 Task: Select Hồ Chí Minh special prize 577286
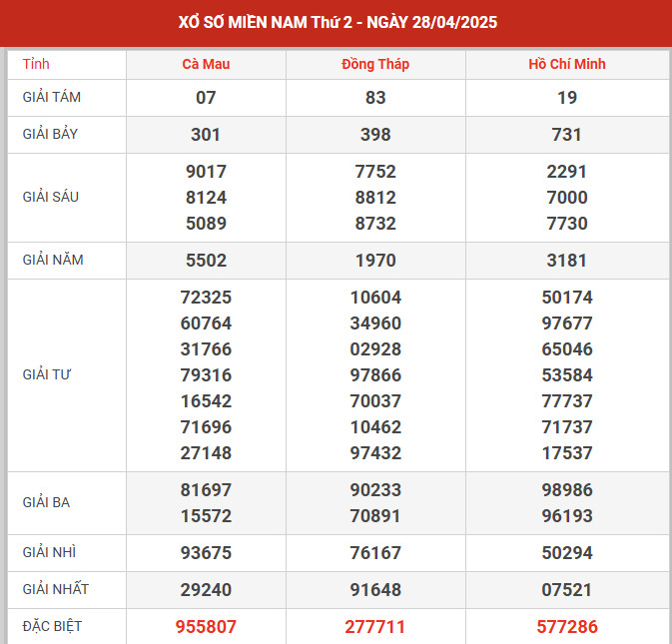567,627
